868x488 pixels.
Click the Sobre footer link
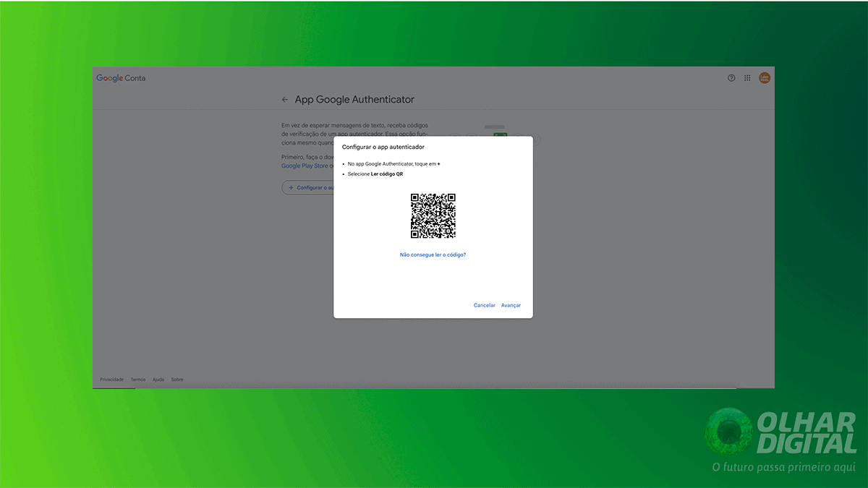click(x=177, y=380)
